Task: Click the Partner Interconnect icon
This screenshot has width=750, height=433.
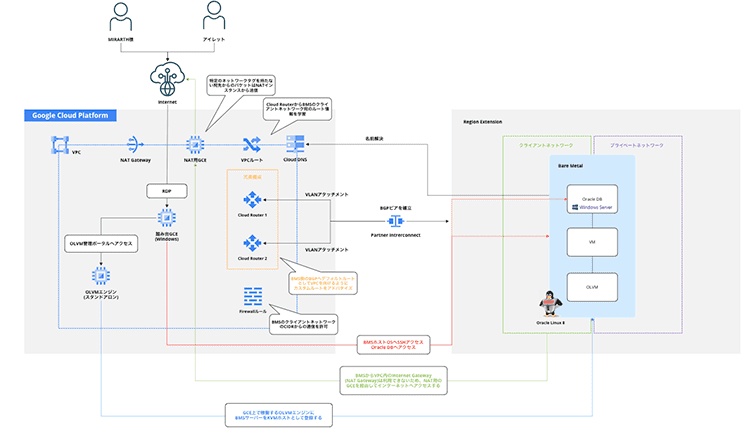Action: 396,221
